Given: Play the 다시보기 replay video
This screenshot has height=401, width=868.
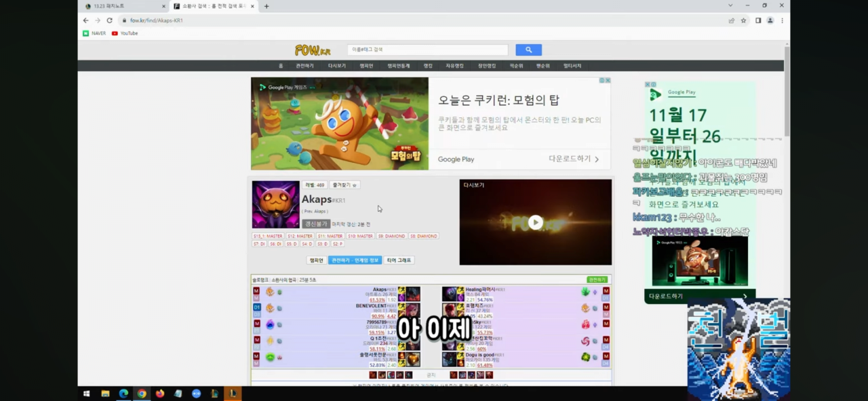Looking at the screenshot, I should (x=536, y=223).
